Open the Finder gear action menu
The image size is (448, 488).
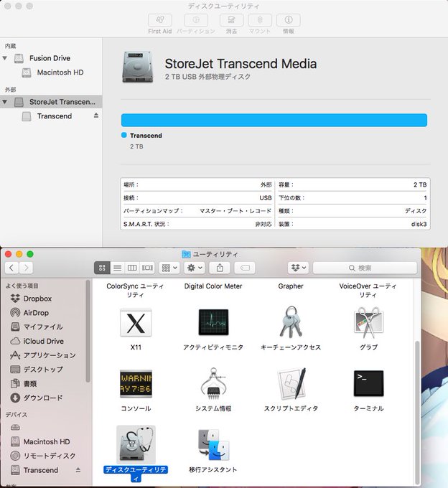[x=195, y=268]
